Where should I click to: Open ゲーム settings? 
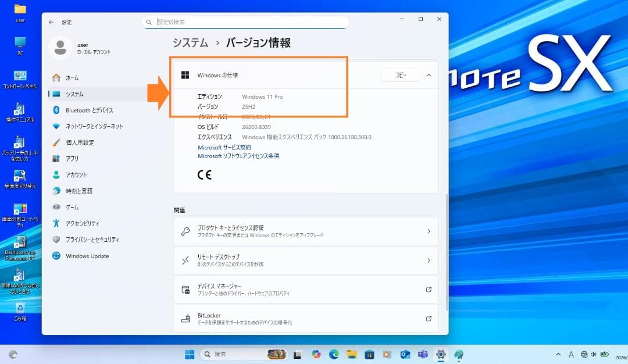98,207
